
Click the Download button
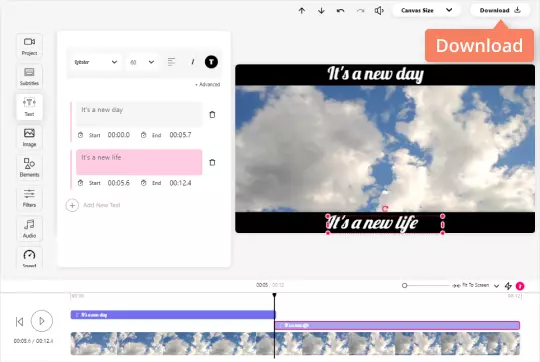click(x=500, y=10)
